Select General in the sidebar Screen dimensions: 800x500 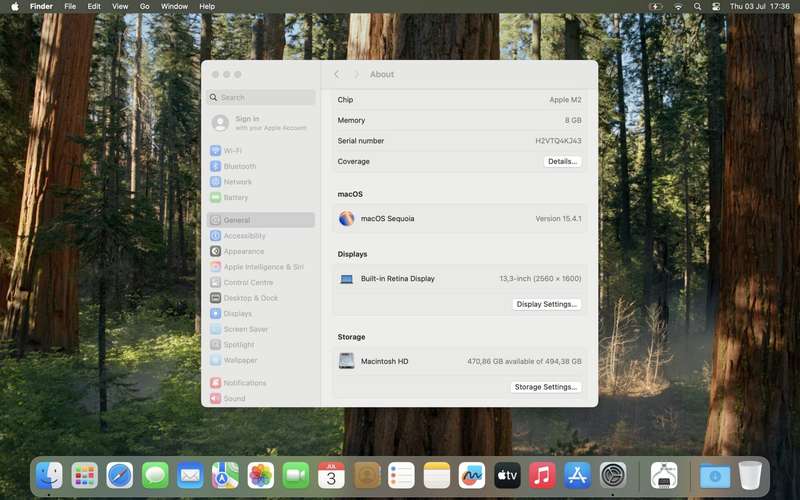[261, 220]
